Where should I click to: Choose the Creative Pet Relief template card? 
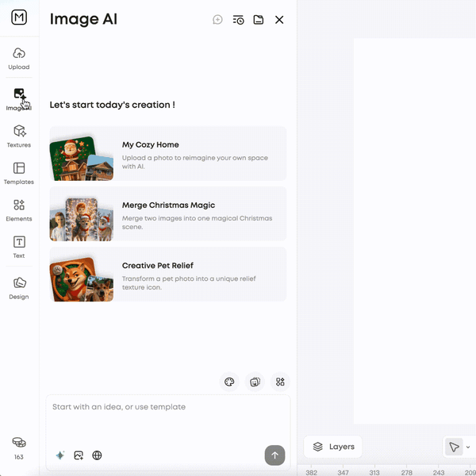click(168, 274)
